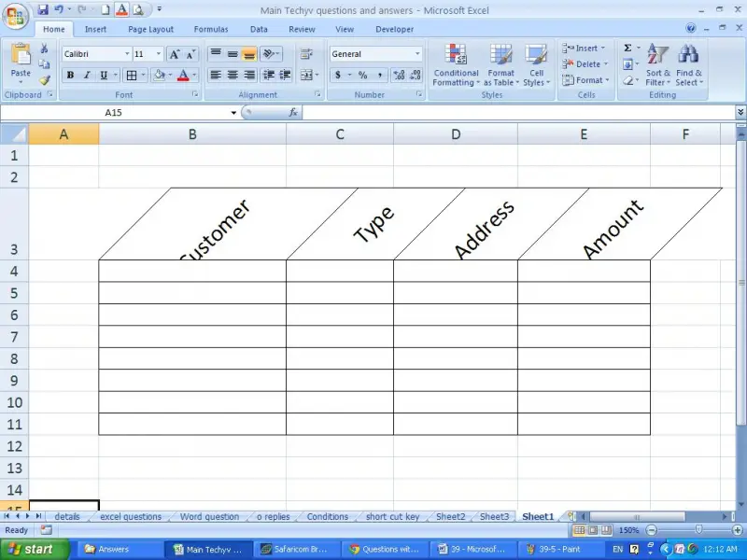Select column B header

point(192,134)
